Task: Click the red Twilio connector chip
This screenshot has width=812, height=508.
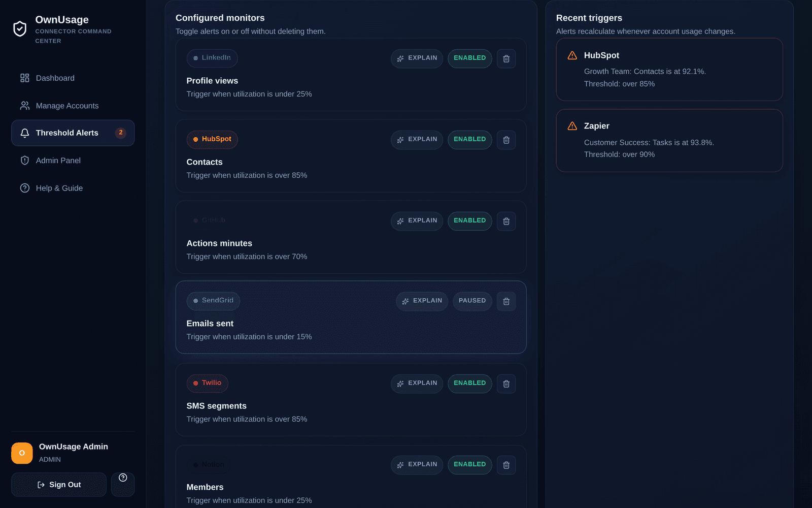Action: click(208, 383)
